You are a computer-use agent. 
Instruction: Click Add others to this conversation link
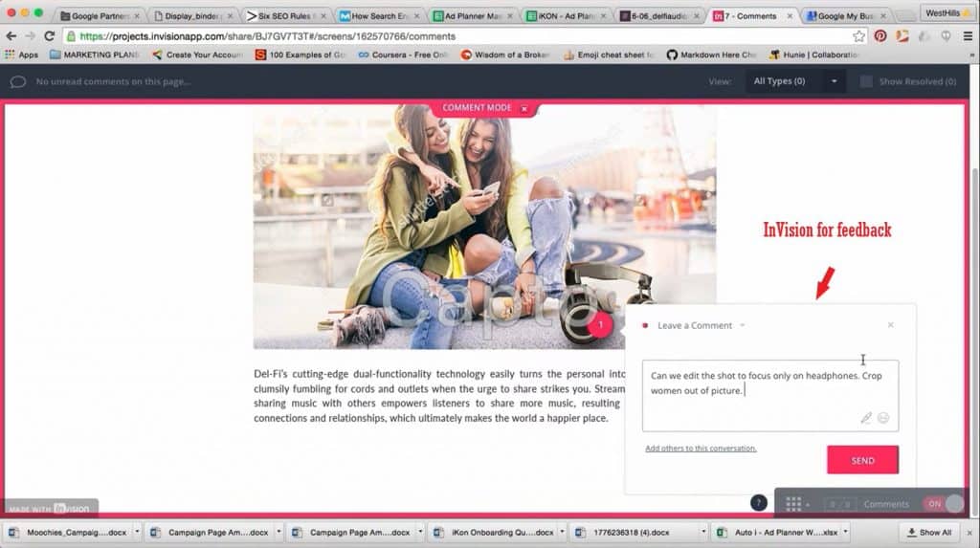point(701,449)
